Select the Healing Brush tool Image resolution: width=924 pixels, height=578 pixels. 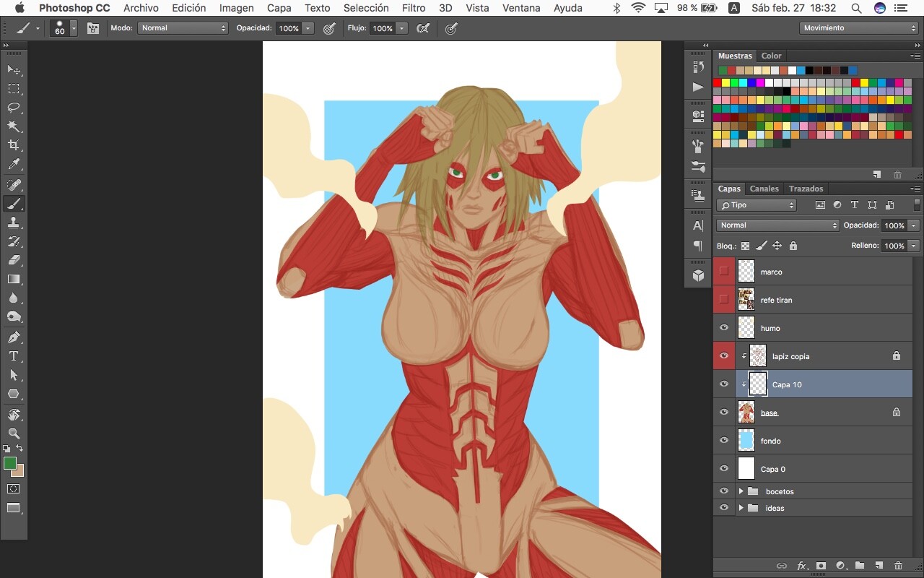click(x=14, y=185)
